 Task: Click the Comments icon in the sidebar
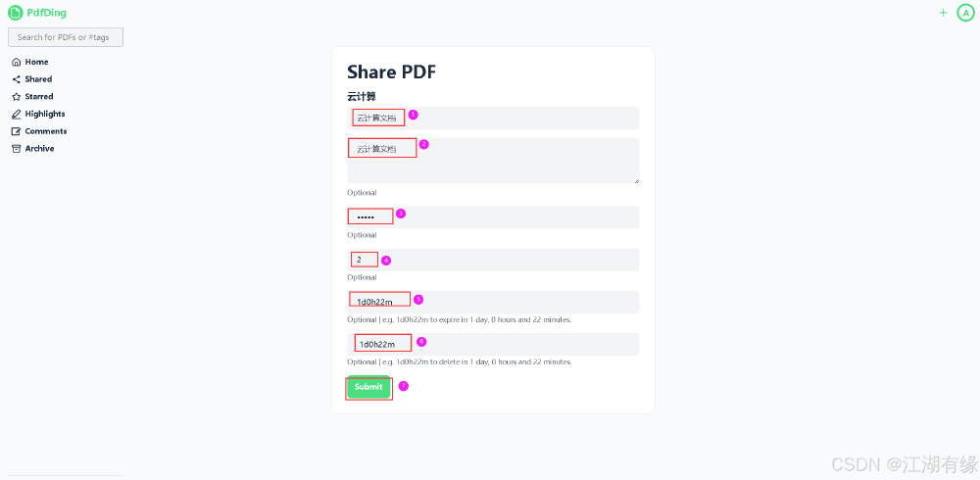click(x=16, y=131)
